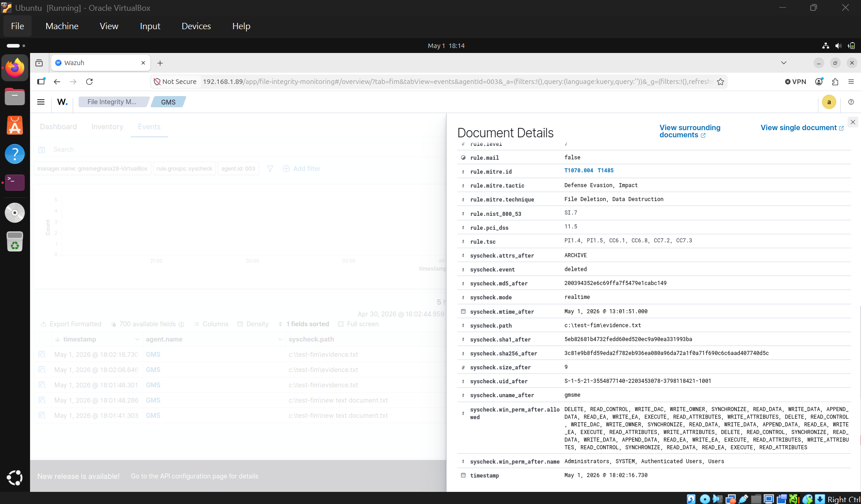Click manager.name filter pill
The image size is (861, 504).
(92, 169)
